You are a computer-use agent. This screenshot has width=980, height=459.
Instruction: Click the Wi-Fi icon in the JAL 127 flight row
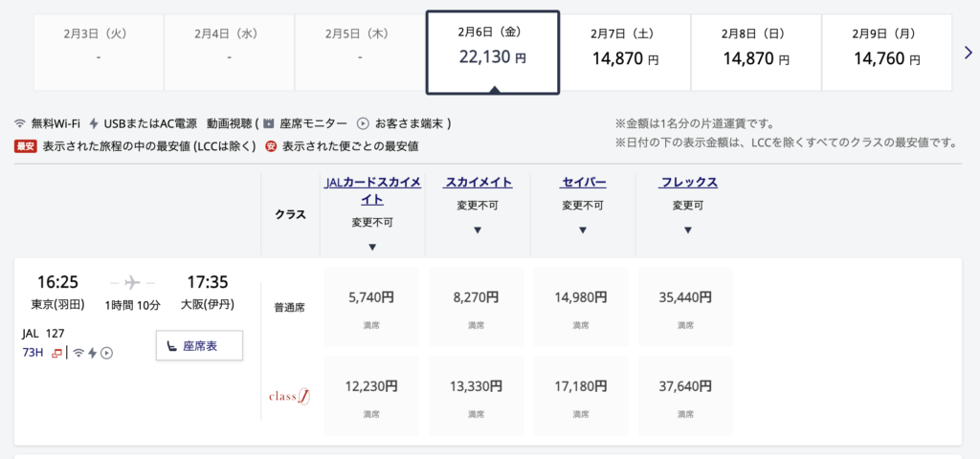pyautogui.click(x=78, y=353)
